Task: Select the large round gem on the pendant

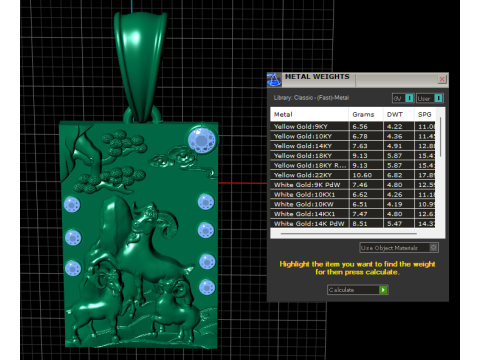Action: pyautogui.click(x=202, y=140)
